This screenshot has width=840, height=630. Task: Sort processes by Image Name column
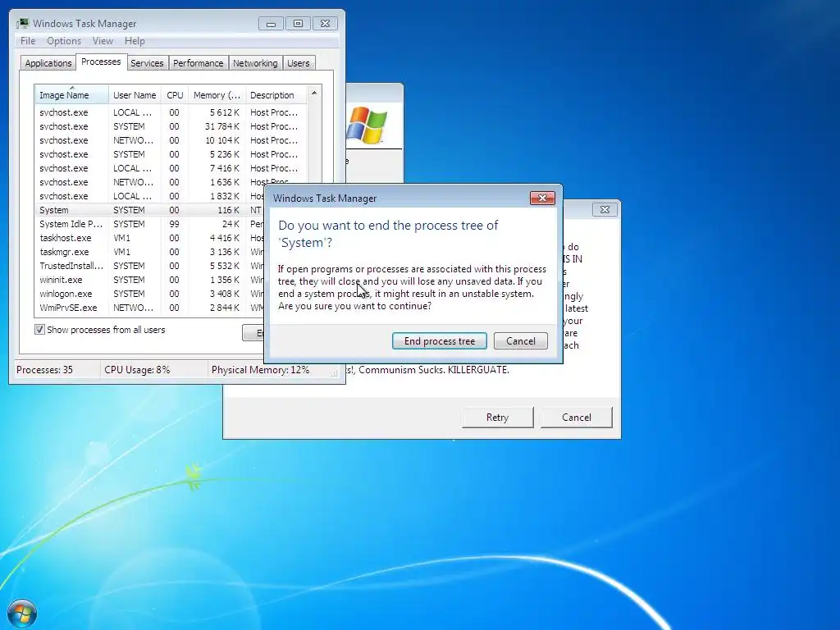click(72, 95)
